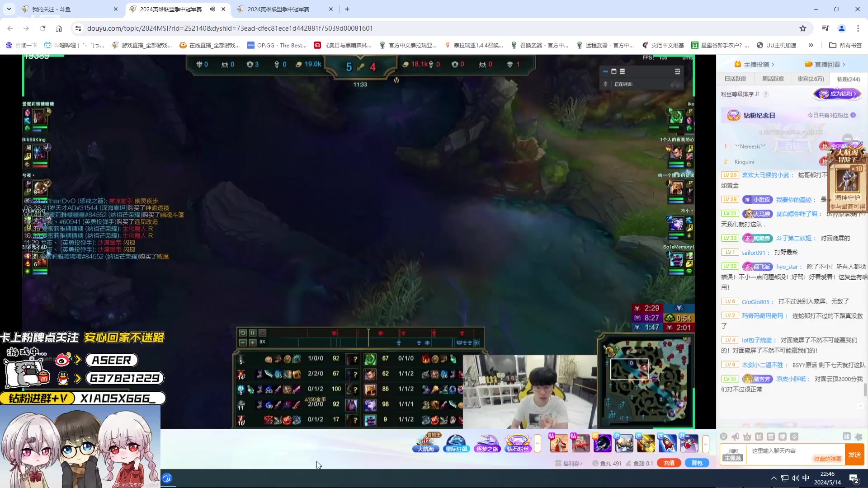Switch to 贵宾(2.6万) tab

811,79
